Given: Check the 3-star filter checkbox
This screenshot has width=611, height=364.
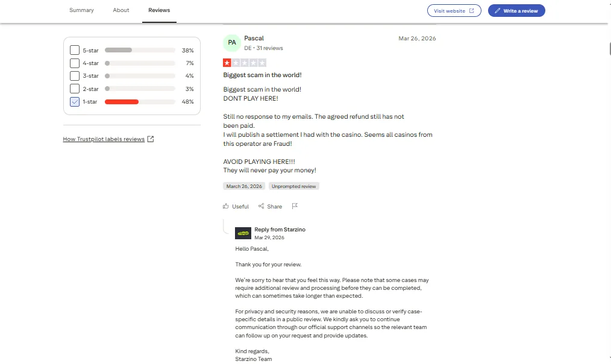Looking at the screenshot, I should click(x=75, y=75).
